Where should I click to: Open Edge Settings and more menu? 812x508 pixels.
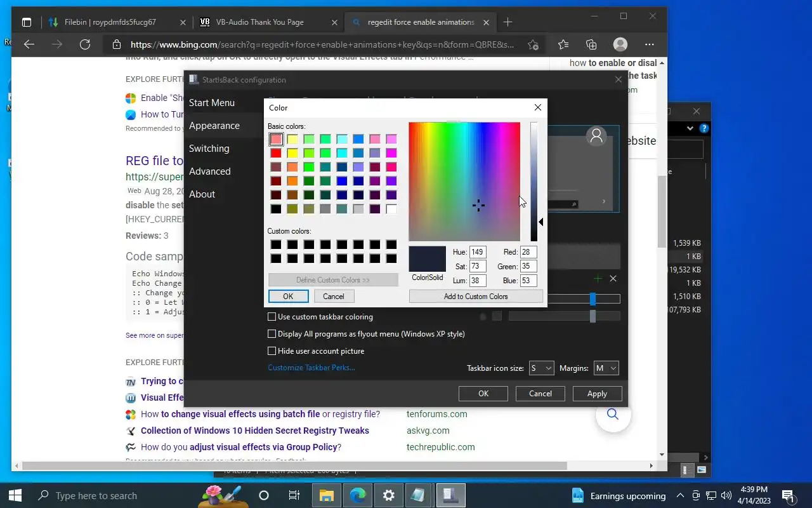(x=649, y=44)
